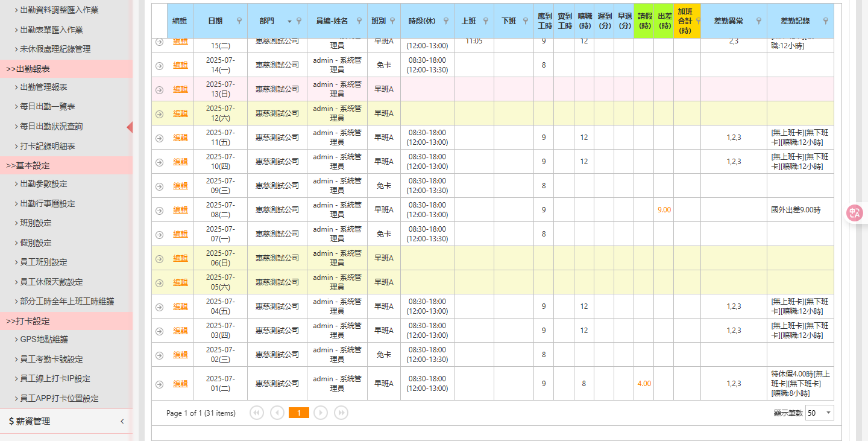Viewport: 868px width, 441px height.
Task: Open 顯示筆數 page size dropdown
Action: click(x=828, y=413)
